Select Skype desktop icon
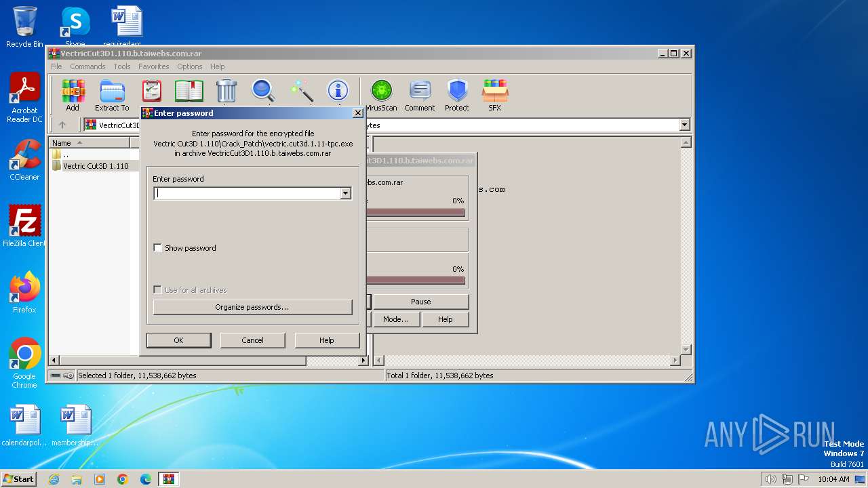The image size is (868, 488). (75, 27)
